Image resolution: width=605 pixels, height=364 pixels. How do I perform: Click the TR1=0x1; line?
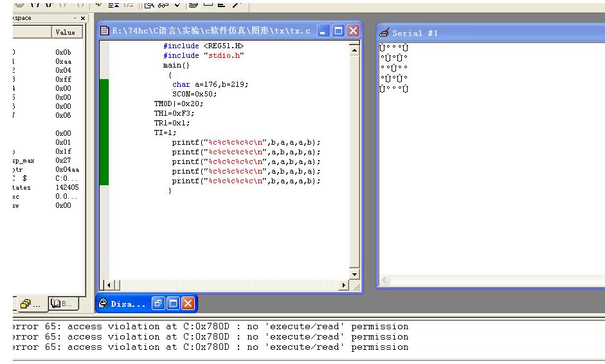coord(172,123)
